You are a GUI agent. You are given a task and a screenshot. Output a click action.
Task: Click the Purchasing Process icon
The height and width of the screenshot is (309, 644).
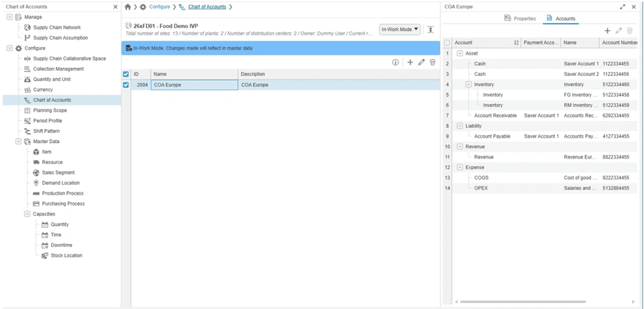click(x=36, y=204)
